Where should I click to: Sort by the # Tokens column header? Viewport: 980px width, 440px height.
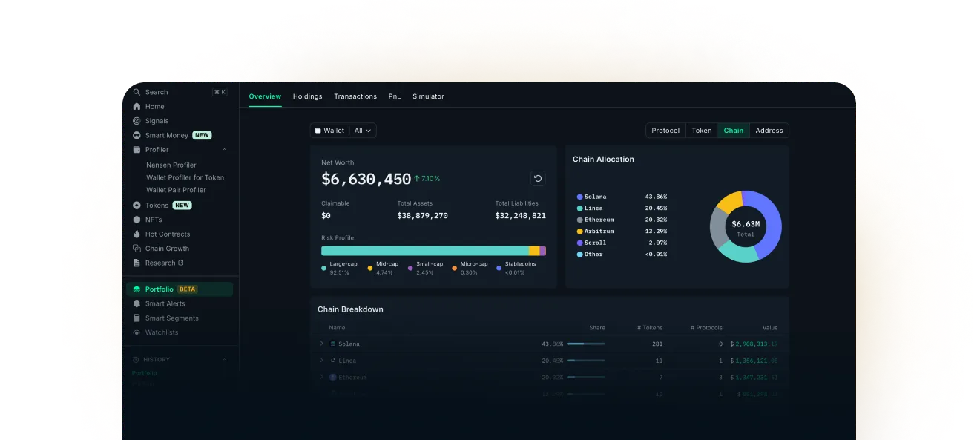[x=650, y=327]
